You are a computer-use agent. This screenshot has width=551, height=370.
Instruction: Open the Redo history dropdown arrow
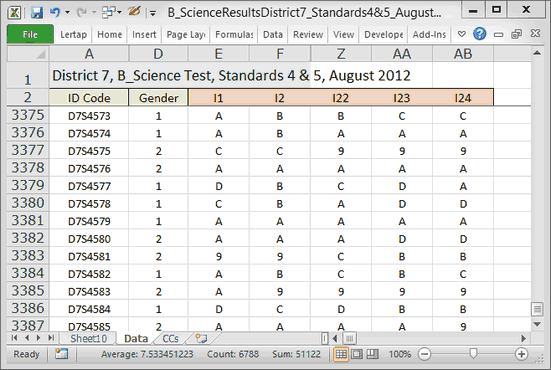pos(94,13)
